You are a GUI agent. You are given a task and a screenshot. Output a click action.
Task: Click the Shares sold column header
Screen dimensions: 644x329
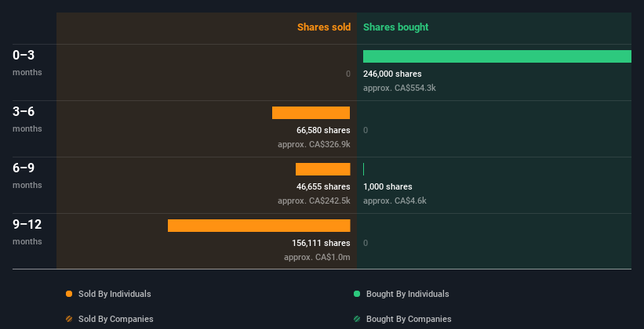324,27
